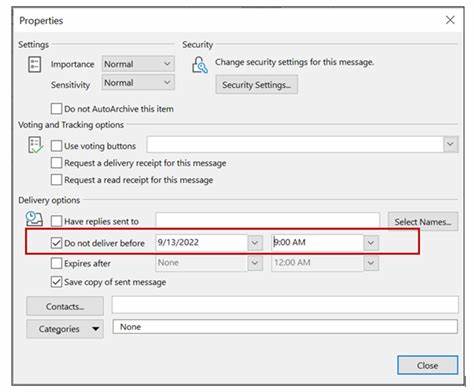Click the delivery options clock envelope icon
The image size is (474, 392).
tap(34, 219)
